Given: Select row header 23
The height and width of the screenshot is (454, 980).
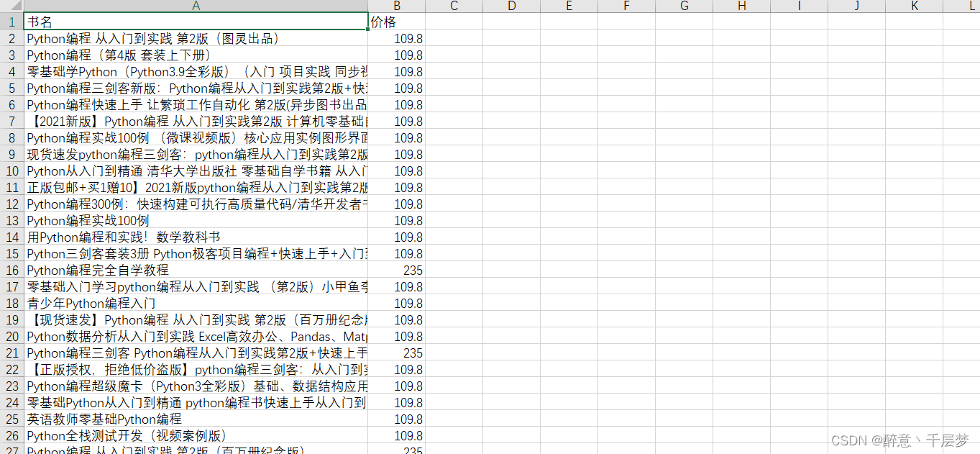Looking at the screenshot, I should pyautogui.click(x=12, y=386).
